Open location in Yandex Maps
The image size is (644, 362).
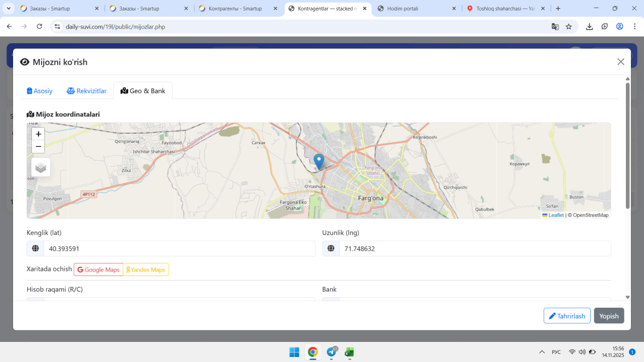coord(146,270)
